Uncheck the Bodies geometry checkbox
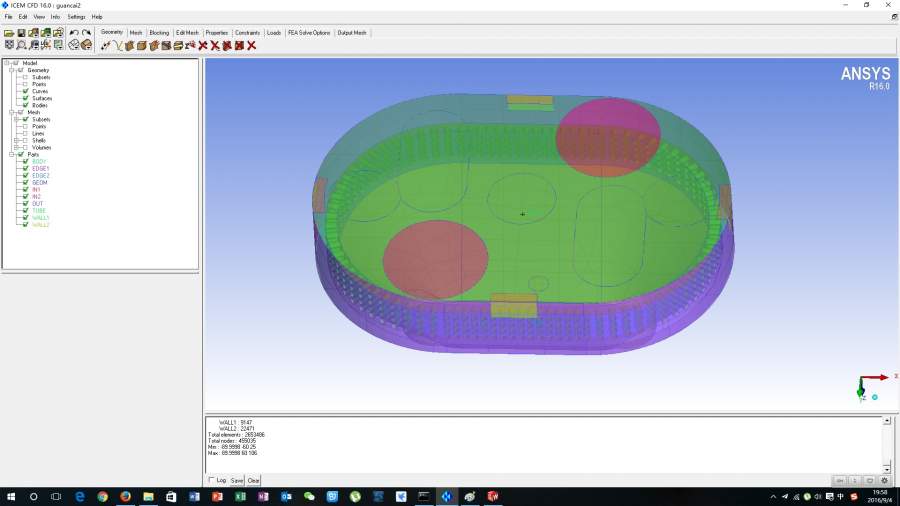The height and width of the screenshot is (506, 900). [25, 105]
